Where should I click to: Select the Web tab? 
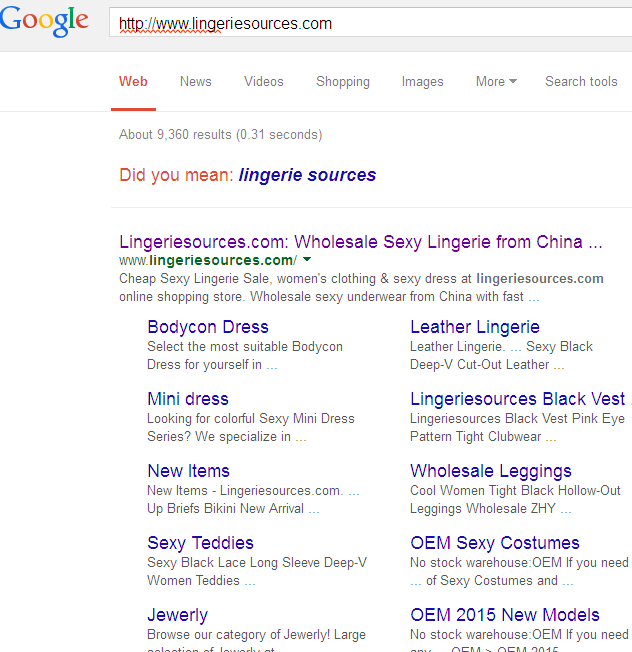[133, 82]
